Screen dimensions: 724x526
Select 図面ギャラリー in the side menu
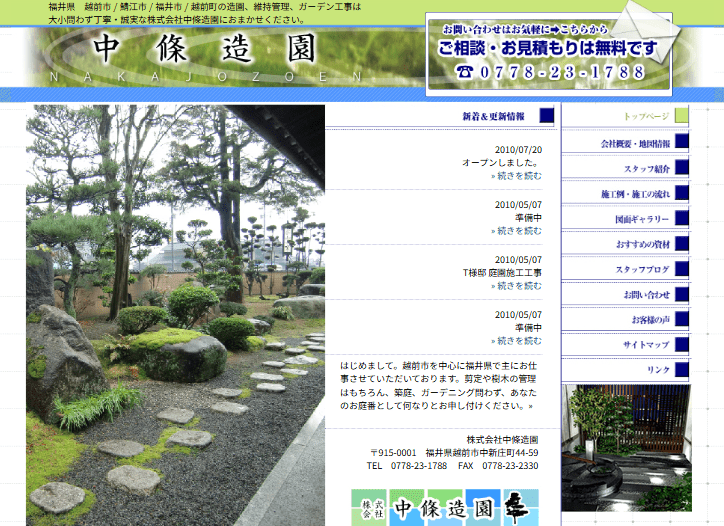(641, 219)
